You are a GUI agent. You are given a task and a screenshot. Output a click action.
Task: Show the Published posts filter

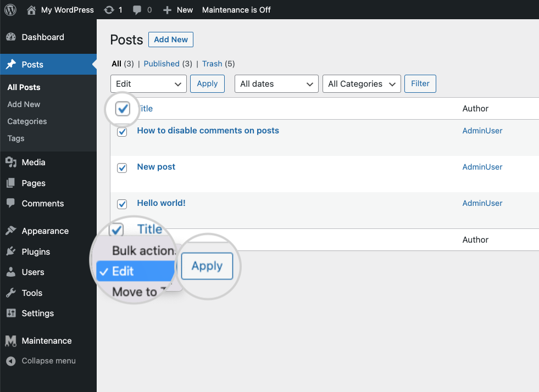[162, 64]
